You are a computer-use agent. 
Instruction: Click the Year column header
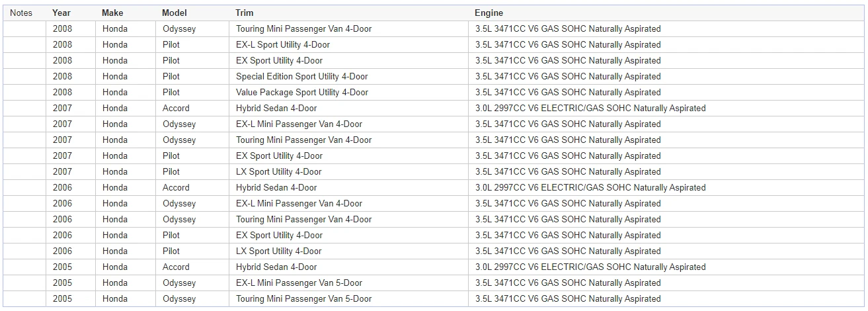click(61, 13)
